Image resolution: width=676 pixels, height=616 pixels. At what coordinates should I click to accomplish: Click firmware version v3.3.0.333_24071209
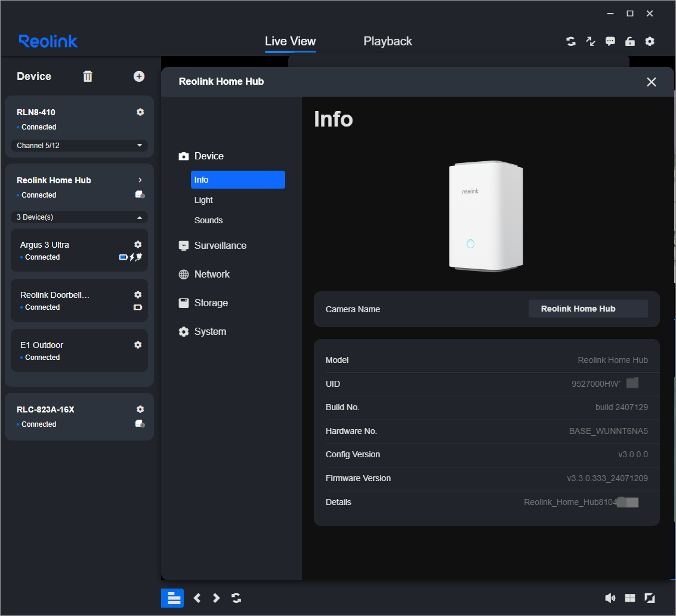pyautogui.click(x=607, y=478)
